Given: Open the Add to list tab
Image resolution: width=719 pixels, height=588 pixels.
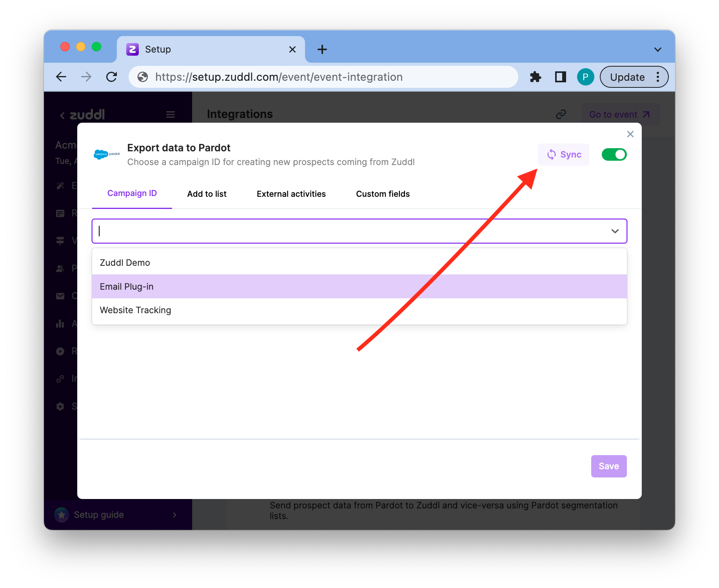Looking at the screenshot, I should click(x=207, y=194).
